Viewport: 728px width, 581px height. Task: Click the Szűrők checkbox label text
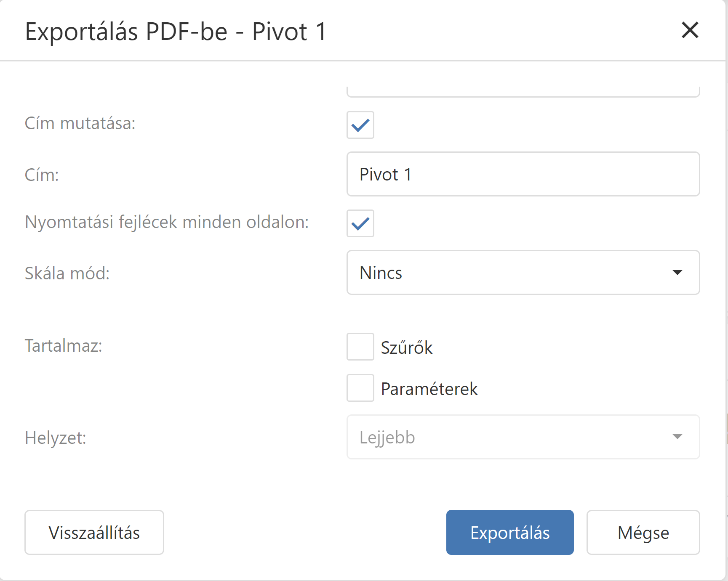(x=406, y=348)
